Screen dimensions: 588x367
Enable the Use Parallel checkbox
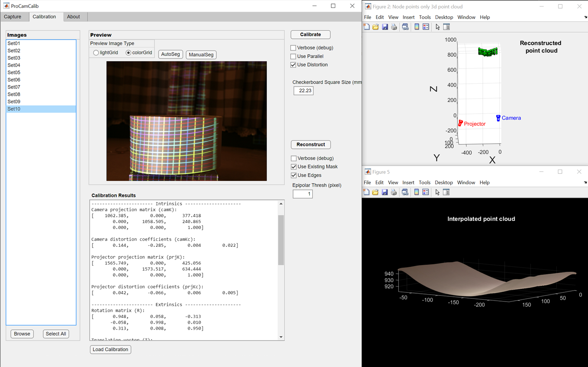tap(294, 56)
